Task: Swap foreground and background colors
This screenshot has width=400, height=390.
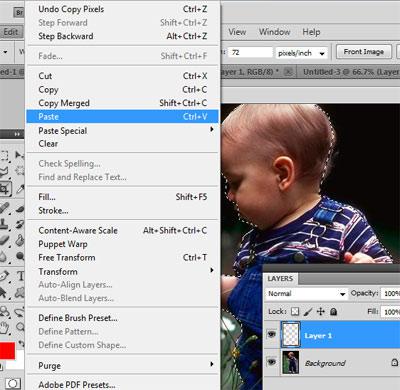Action: coord(21,343)
